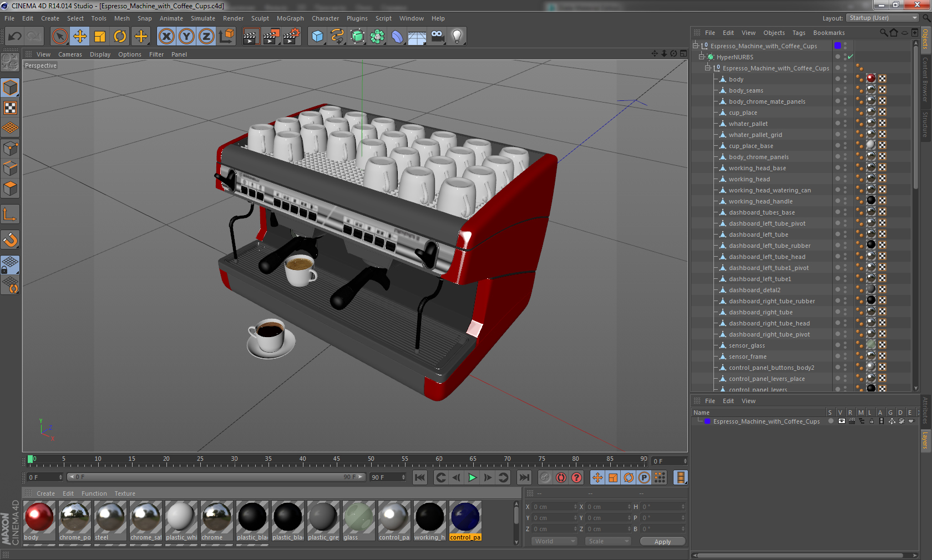Select the red body material
Image resolution: width=932 pixels, height=560 pixels.
(x=39, y=521)
